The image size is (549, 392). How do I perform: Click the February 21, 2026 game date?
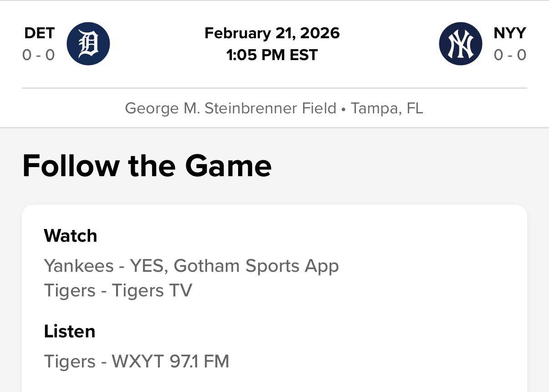pyautogui.click(x=272, y=33)
